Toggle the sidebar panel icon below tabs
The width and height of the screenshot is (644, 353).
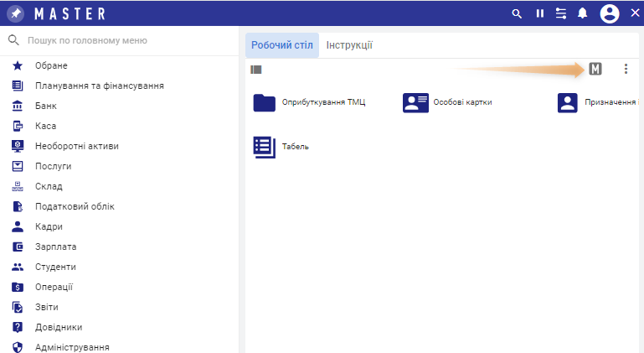pos(256,70)
